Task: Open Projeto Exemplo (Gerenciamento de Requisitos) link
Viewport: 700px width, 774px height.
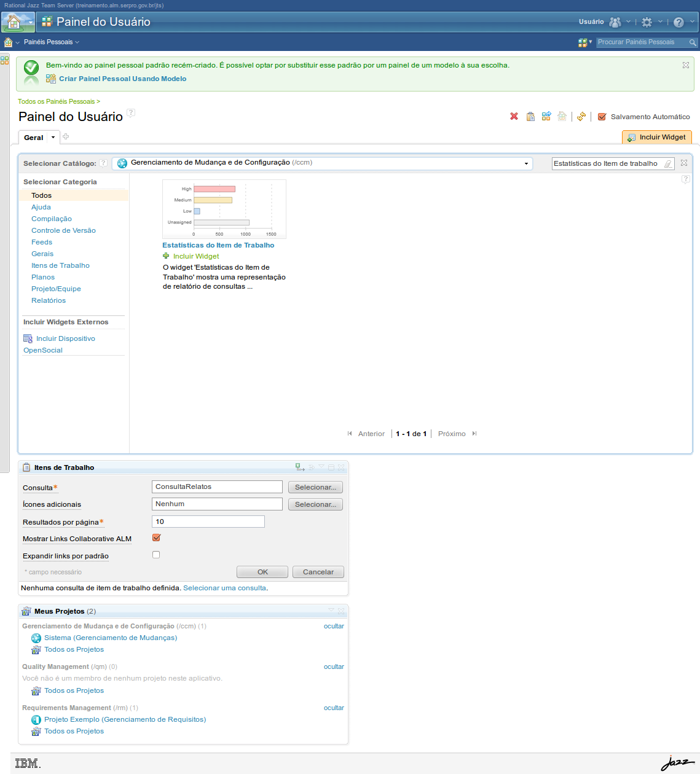Action: 125,719
